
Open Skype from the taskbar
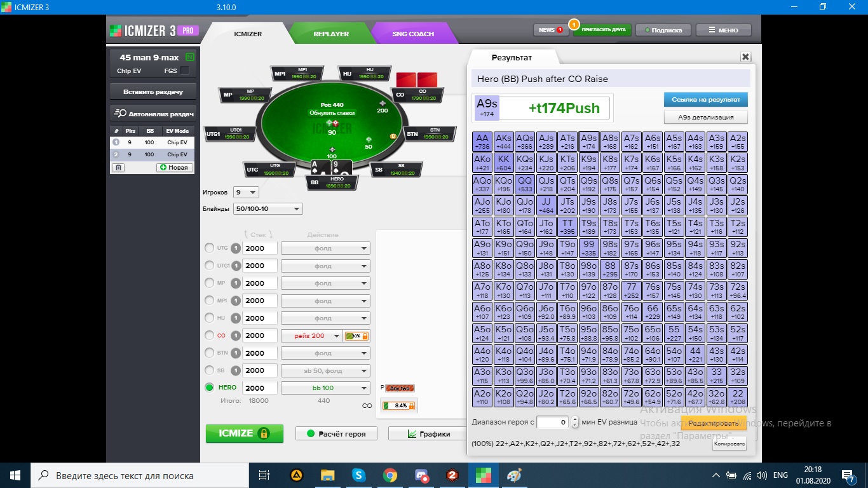358,475
